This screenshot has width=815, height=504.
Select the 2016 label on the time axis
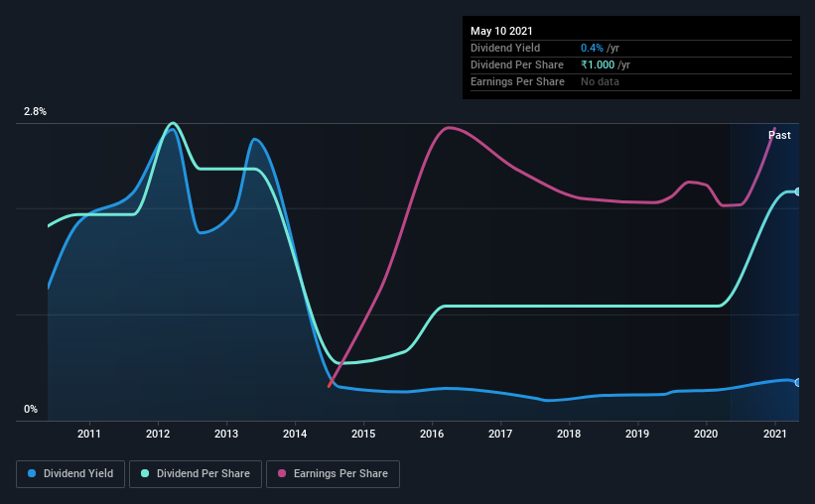[x=432, y=434]
